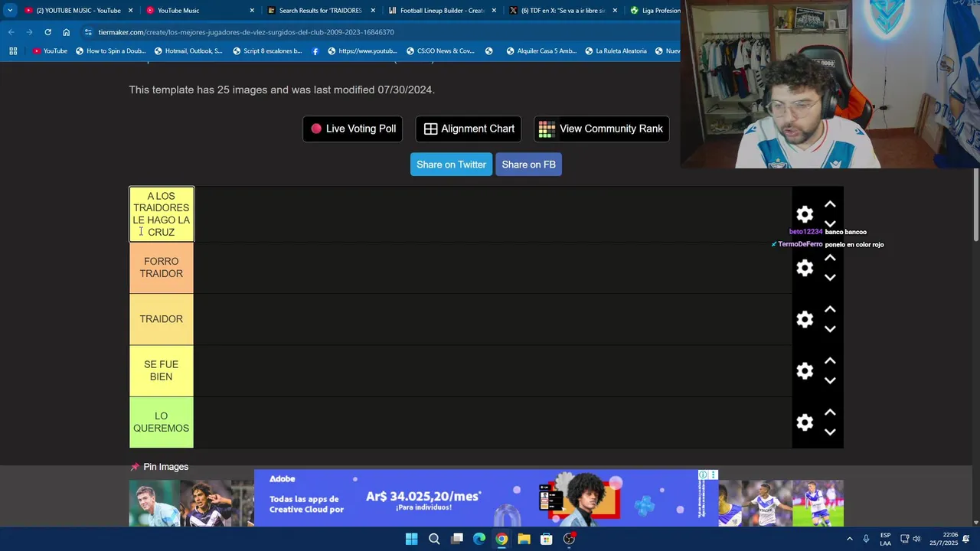Switch to 'Search Results for TRAIDORES' tab
Viewport: 980px width, 551px height.
(x=320, y=11)
